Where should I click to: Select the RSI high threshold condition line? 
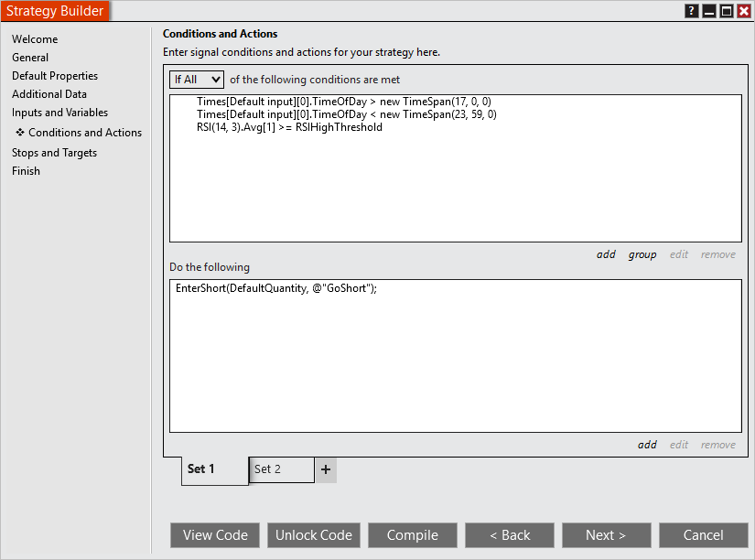(x=287, y=127)
